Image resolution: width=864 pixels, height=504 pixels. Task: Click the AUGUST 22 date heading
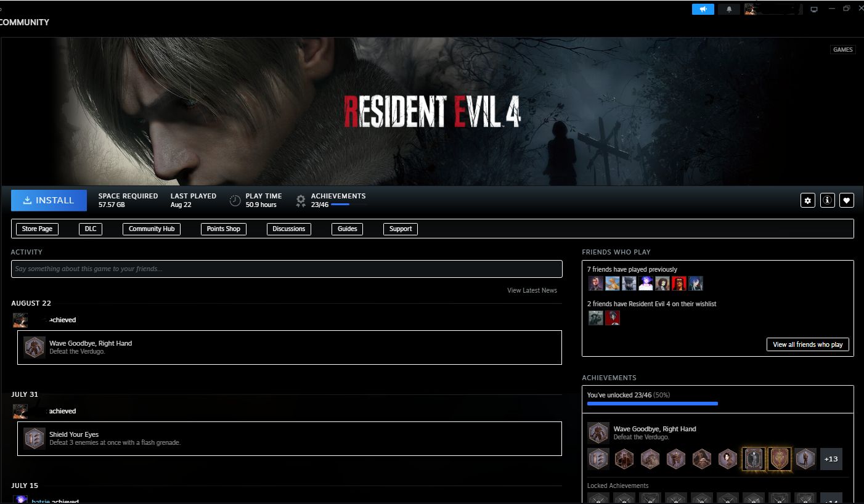click(31, 303)
